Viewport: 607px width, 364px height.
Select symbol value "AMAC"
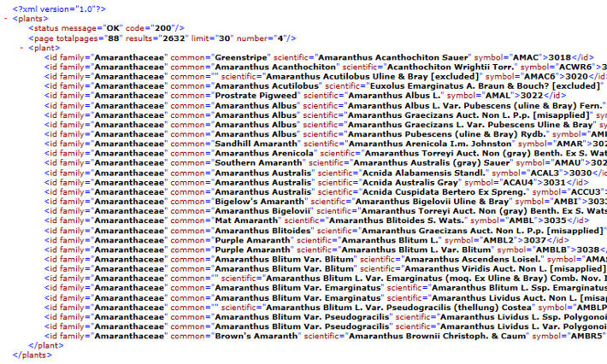(x=525, y=57)
